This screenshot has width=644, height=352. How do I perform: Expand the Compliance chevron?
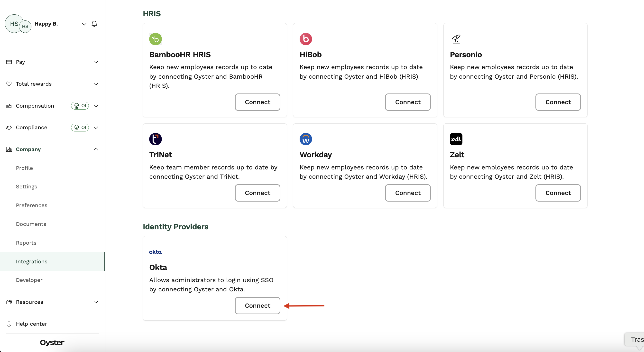(x=96, y=128)
